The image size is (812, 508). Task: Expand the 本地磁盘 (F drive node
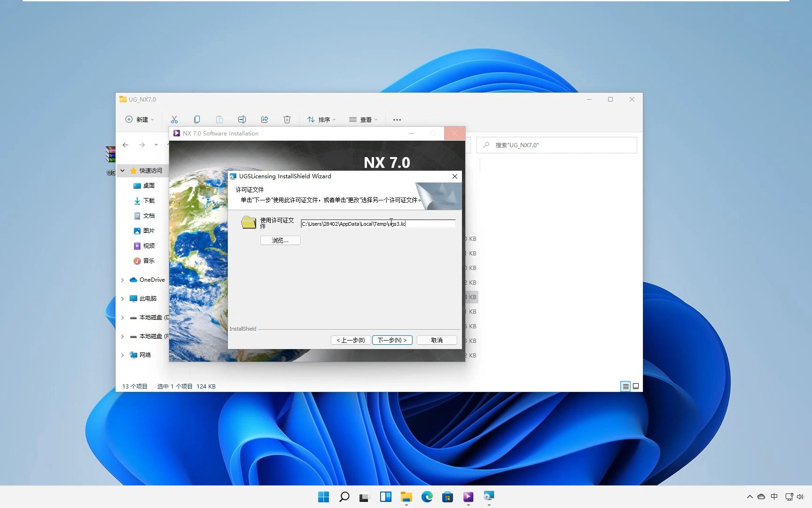point(123,336)
